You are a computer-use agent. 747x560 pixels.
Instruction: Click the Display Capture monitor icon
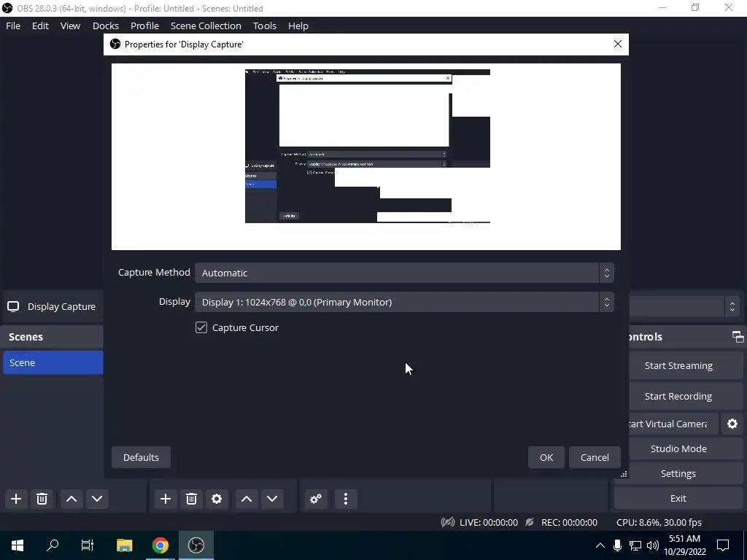click(x=13, y=306)
